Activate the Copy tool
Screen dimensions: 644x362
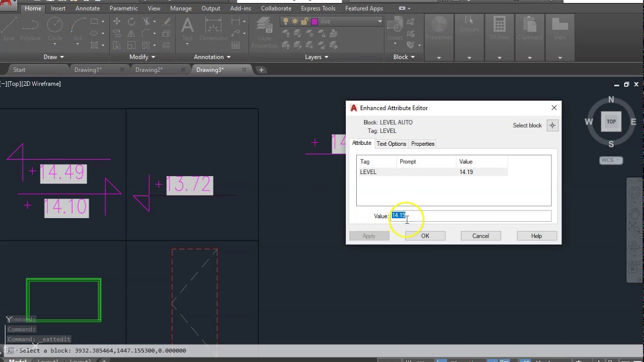tap(117, 33)
